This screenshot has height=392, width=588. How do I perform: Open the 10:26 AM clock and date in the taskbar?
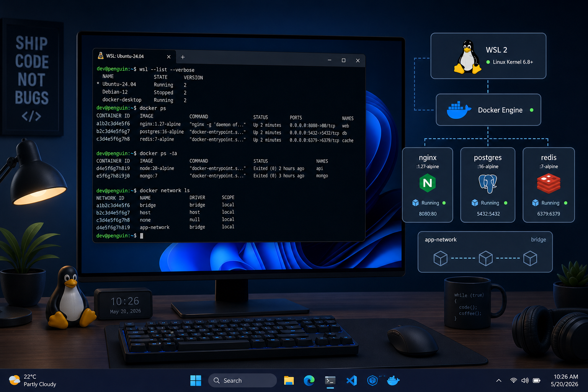(565, 381)
